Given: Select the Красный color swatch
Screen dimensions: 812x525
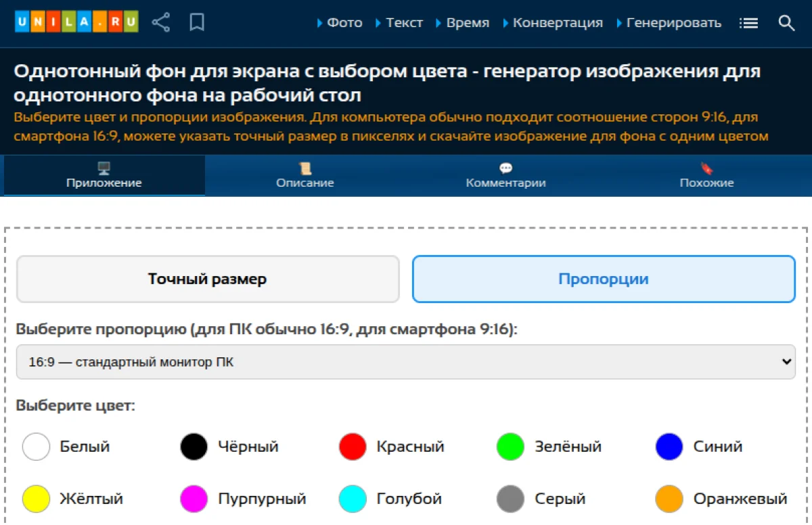Looking at the screenshot, I should tap(352, 447).
